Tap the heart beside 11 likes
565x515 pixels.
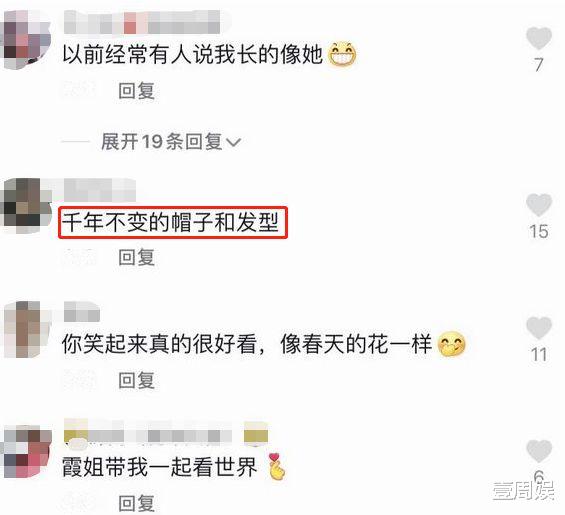[539, 328]
